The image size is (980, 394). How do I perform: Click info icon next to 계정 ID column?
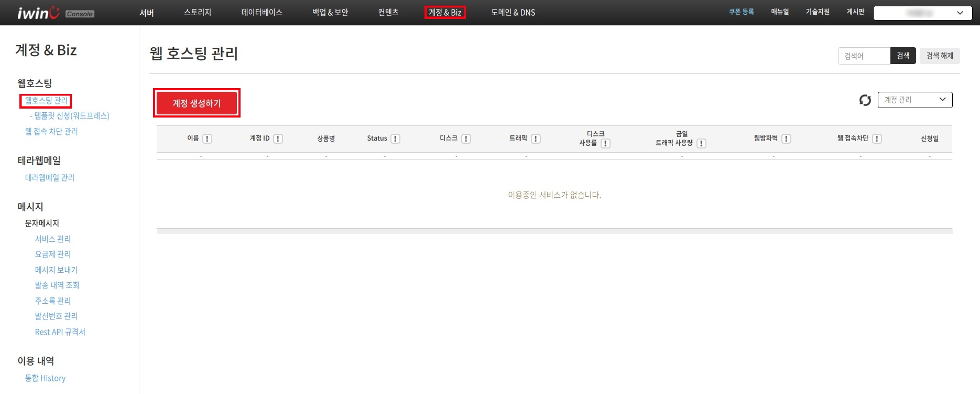pyautogui.click(x=278, y=139)
